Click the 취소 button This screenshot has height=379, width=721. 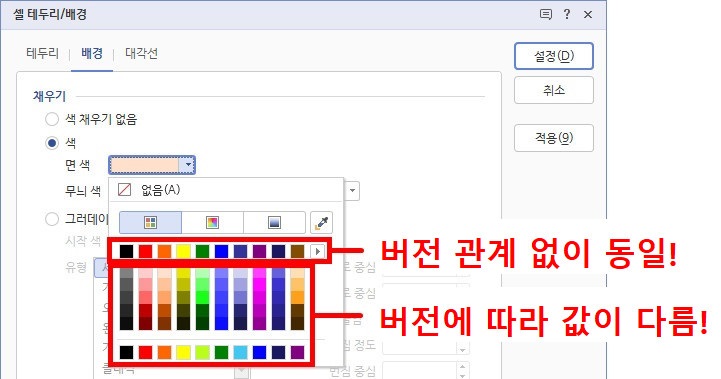pos(554,90)
